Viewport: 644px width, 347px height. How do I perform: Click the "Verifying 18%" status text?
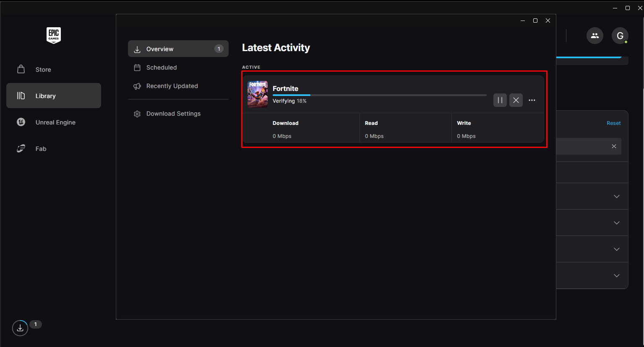tap(289, 101)
